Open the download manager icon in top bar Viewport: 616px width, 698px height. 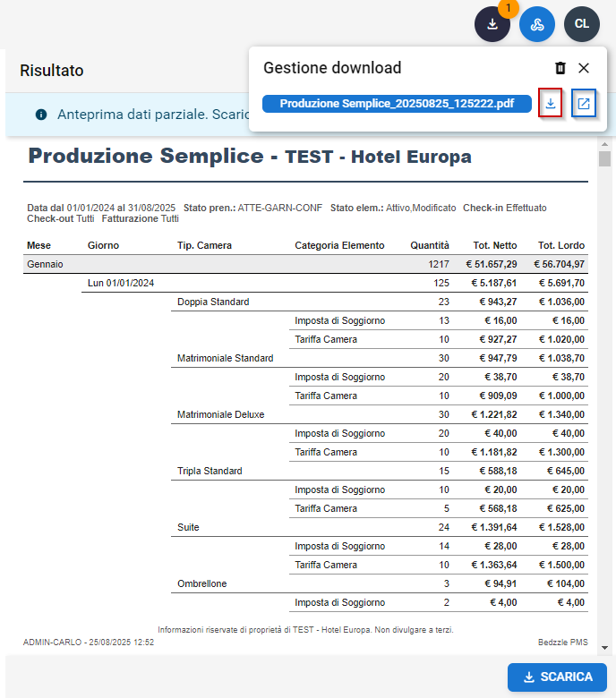click(x=492, y=24)
